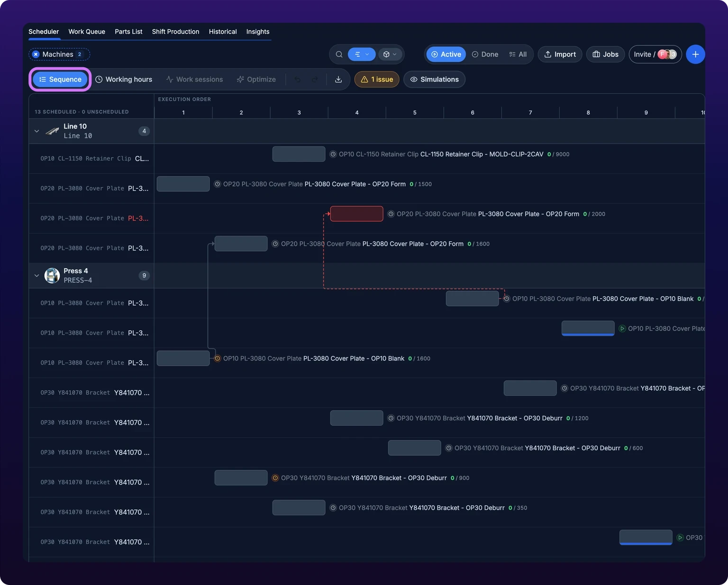The height and width of the screenshot is (585, 728).
Task: Switch to Sequence view
Action: pyautogui.click(x=60, y=80)
